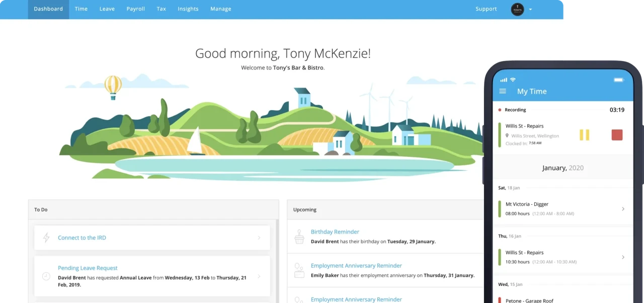Click the January, 2020 month header

tap(562, 168)
